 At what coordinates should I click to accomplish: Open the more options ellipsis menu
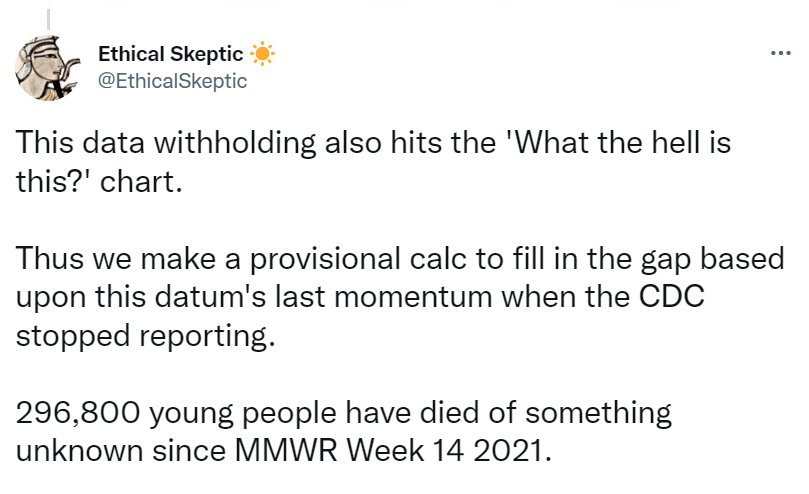click(x=780, y=53)
